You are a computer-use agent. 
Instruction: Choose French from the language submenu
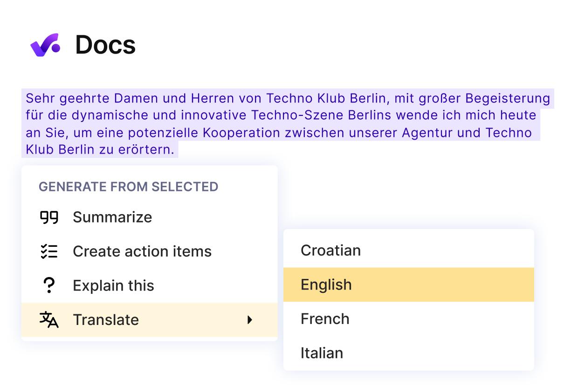(x=325, y=318)
